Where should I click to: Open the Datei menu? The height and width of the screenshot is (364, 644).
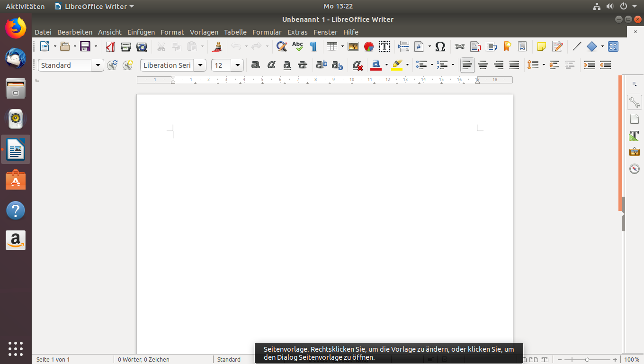(x=43, y=32)
